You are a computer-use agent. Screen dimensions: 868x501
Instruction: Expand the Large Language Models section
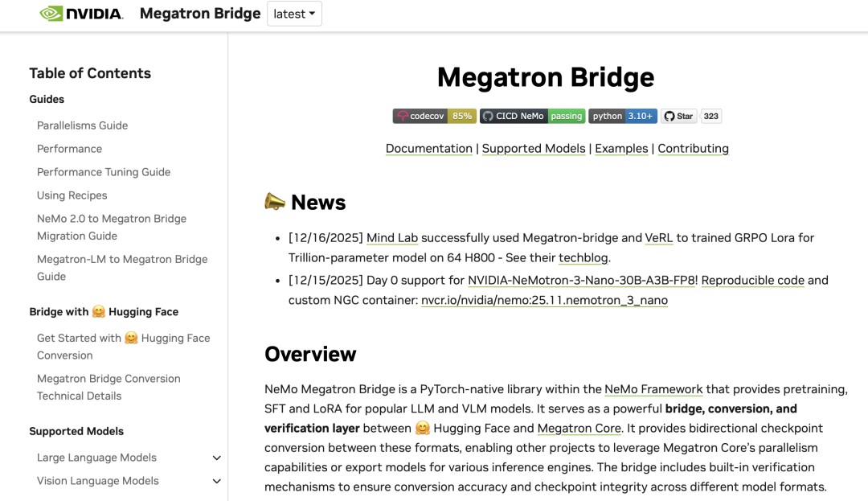point(216,458)
